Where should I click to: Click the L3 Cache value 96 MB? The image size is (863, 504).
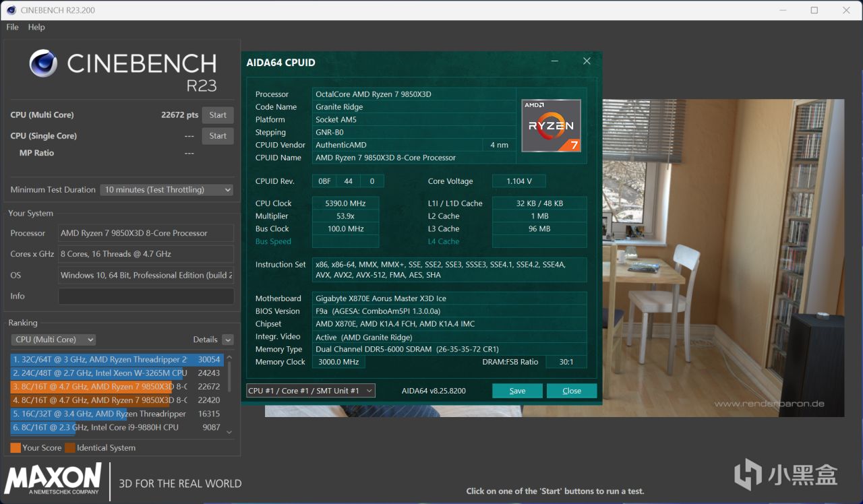tap(539, 229)
